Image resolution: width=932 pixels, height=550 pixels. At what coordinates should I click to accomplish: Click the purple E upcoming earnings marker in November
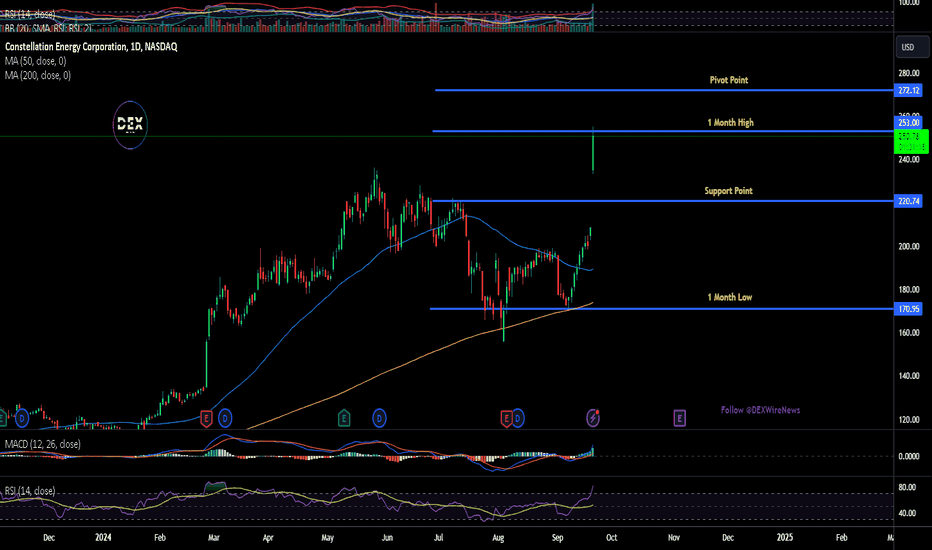[x=679, y=419]
